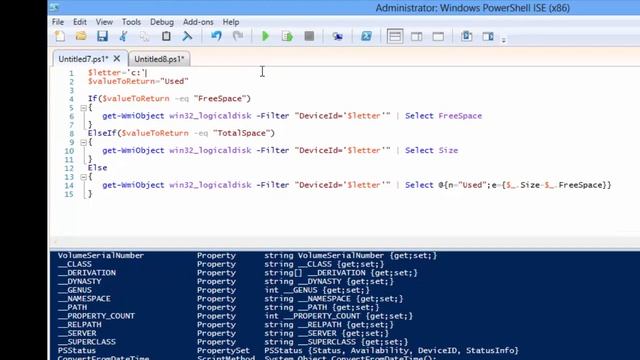Click PSStatus PropertySet row in console
This screenshot has width=640, height=360.
click(x=288, y=351)
